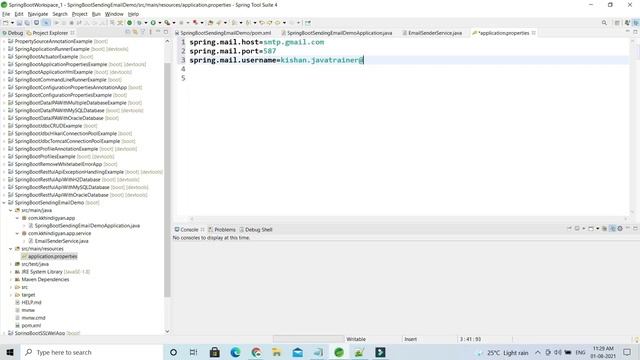Toggle Link with Editor in Project Explorer
The image size is (640, 360).
coord(135,32)
